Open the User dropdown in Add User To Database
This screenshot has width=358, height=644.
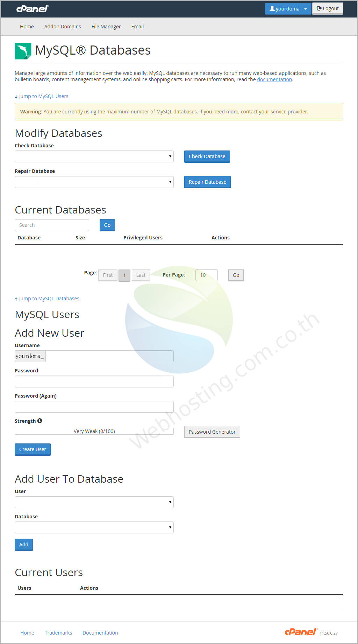coord(94,502)
